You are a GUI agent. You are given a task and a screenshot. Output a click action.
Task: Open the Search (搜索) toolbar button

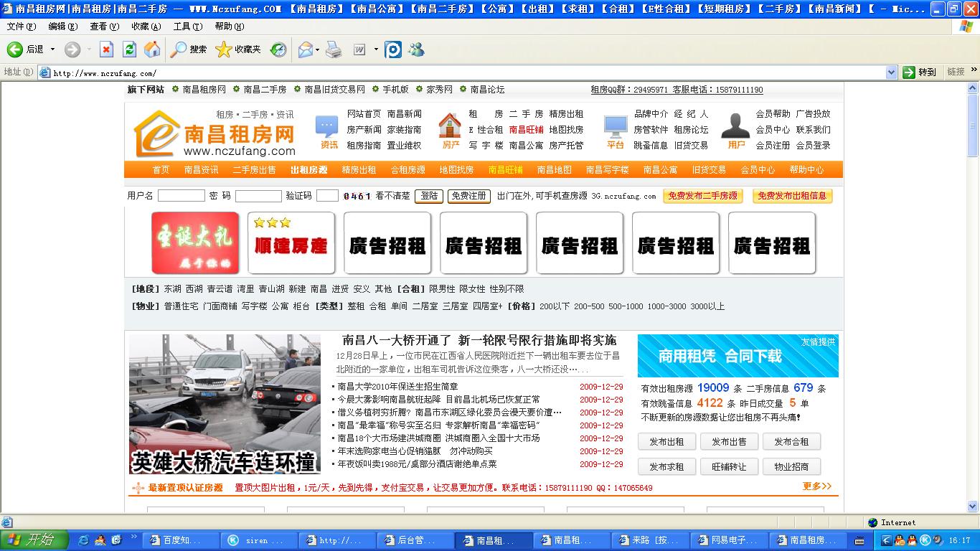point(188,50)
